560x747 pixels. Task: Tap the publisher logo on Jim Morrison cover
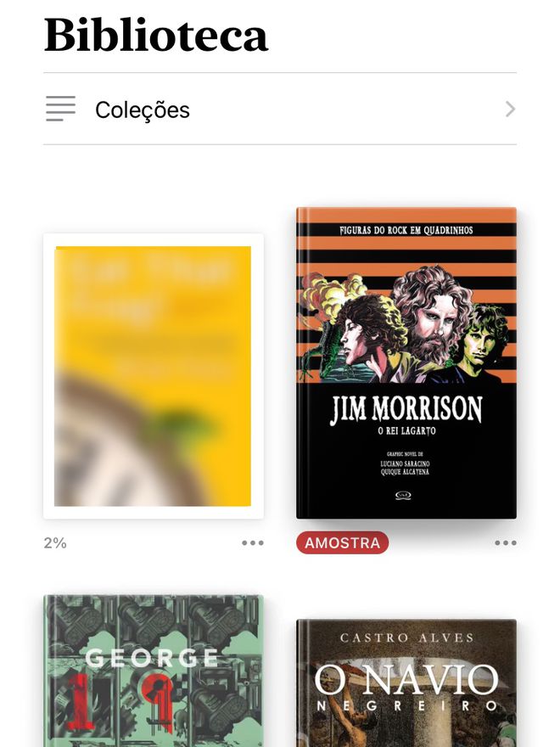click(x=403, y=496)
